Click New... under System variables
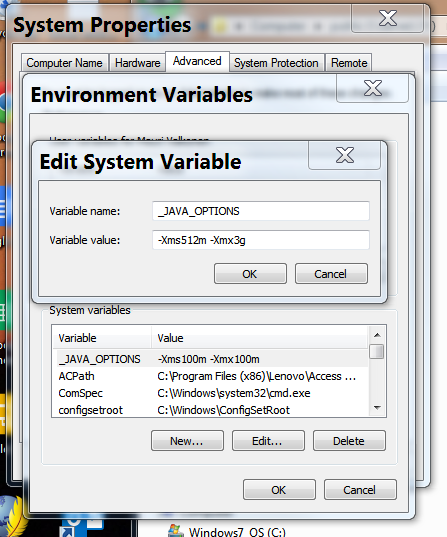The width and height of the screenshot is (447, 537). coord(187,441)
